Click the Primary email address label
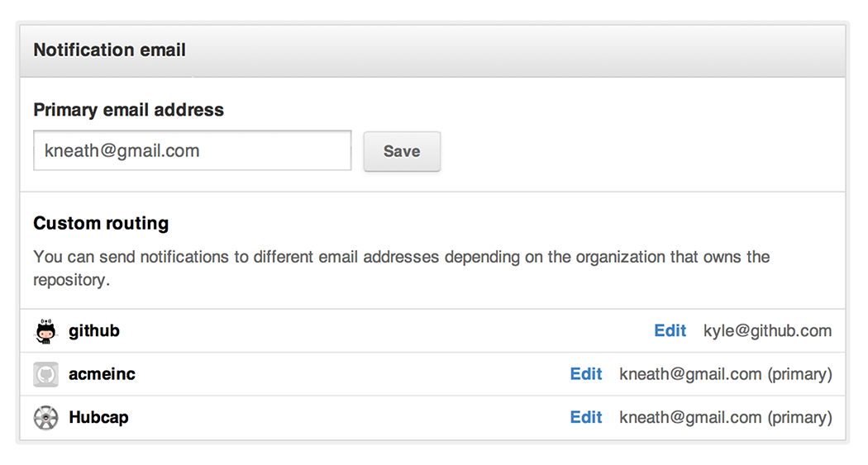 128,110
